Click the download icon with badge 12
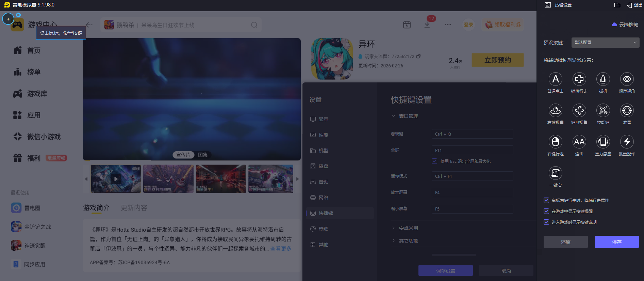644x281 pixels. (x=427, y=25)
